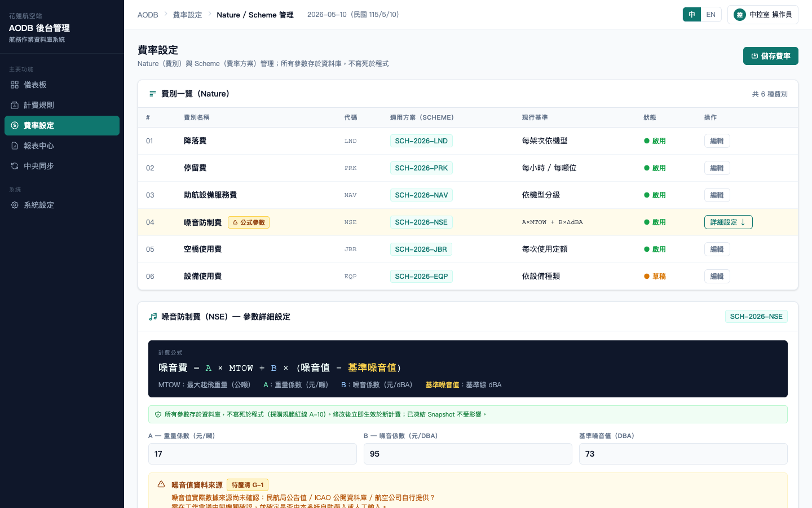Viewport: 812px width, 508px height.
Task: Click the 每小時 / 每噸位 cell
Action: click(549, 168)
